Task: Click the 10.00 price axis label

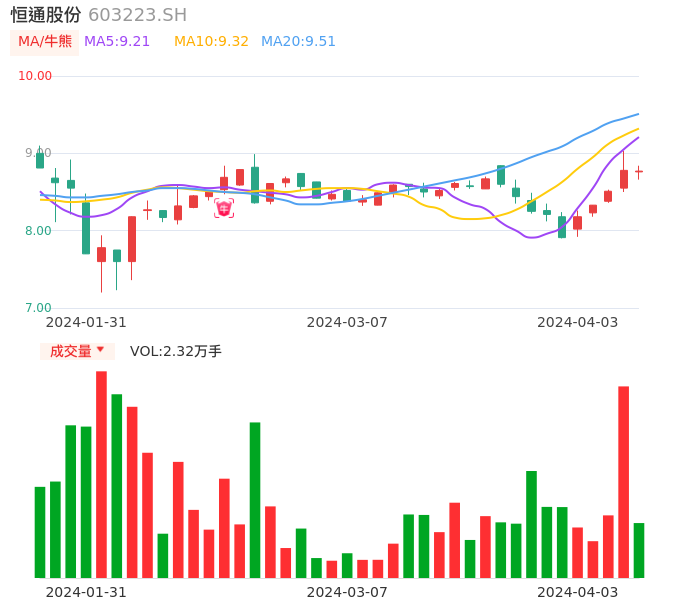Action: click(35, 76)
